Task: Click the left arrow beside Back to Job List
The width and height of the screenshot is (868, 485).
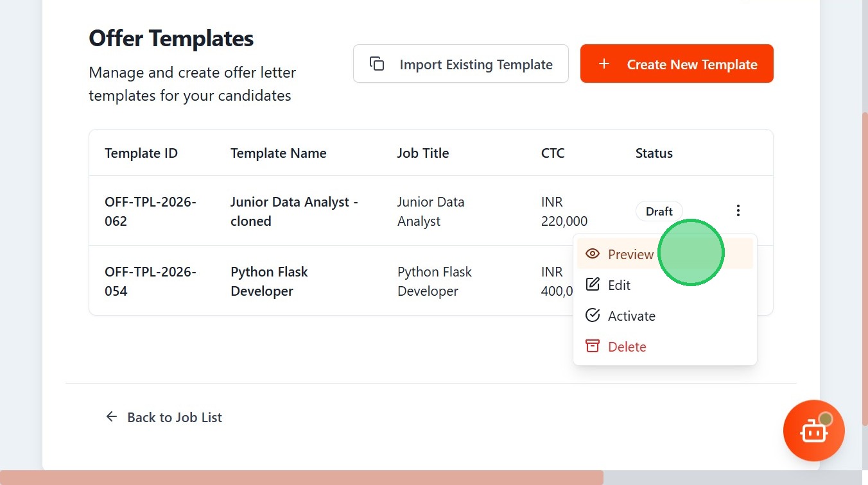Action: point(112,417)
